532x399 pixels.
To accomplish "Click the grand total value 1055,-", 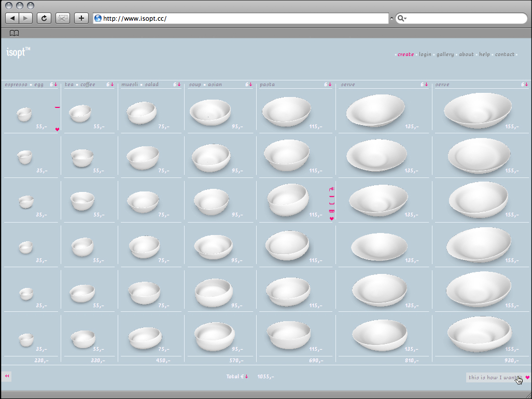I will (265, 377).
